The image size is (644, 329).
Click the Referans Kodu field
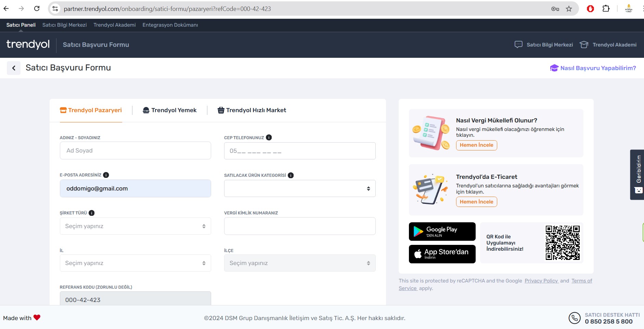pyautogui.click(x=136, y=299)
